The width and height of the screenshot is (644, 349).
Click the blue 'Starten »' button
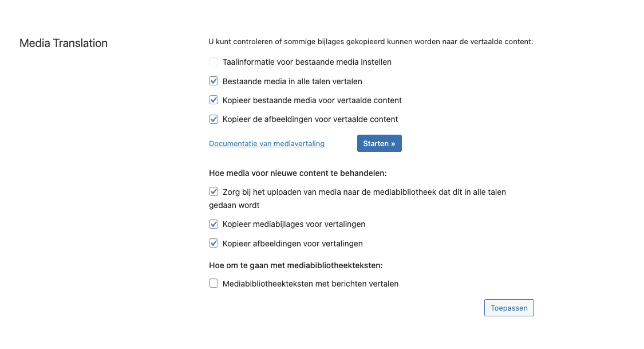coord(379,143)
